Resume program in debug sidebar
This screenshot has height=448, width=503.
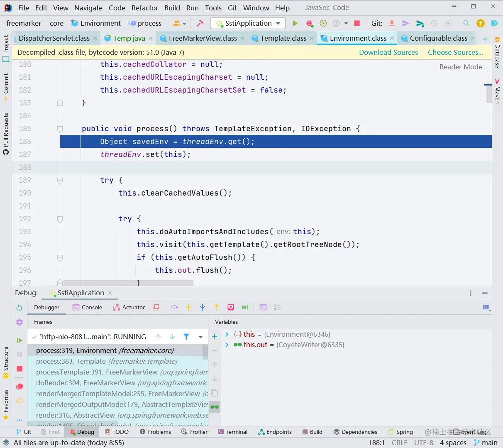[19, 340]
